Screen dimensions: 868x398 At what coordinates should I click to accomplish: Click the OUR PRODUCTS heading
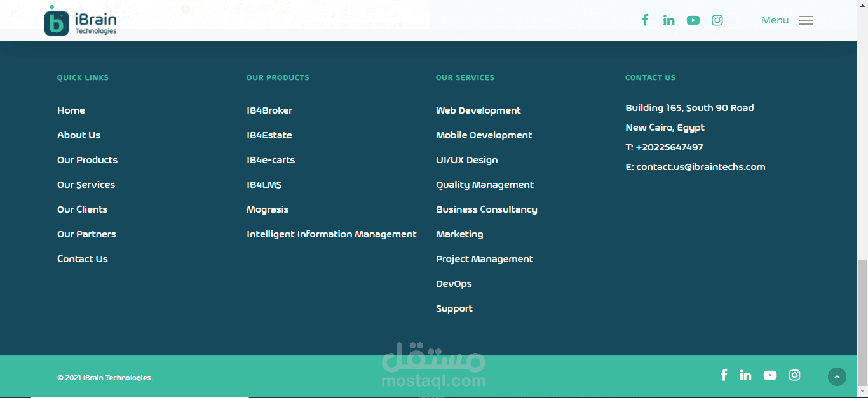[278, 77]
